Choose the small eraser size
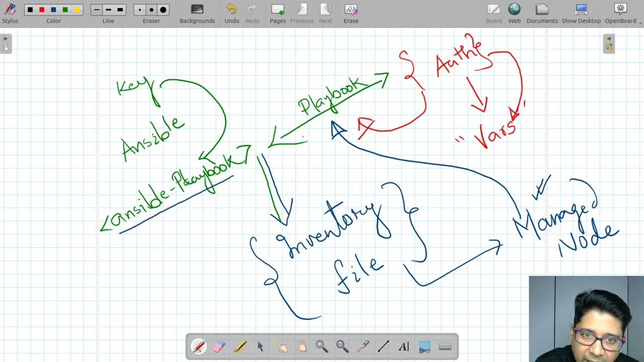Image resolution: width=644 pixels, height=362 pixels. pyautogui.click(x=139, y=10)
